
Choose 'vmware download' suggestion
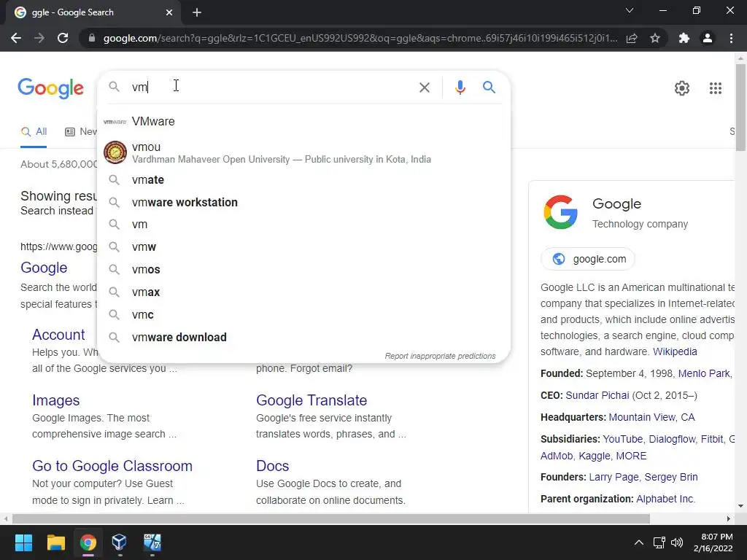303,337
